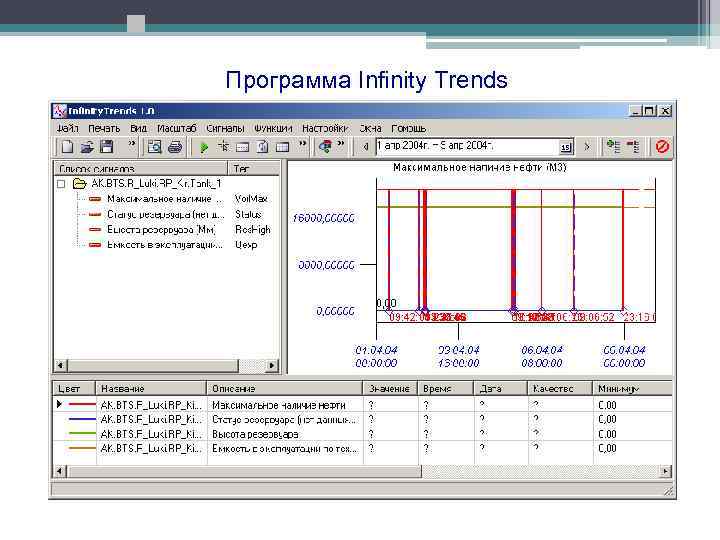Click the Время column header
The image size is (720, 540).
[446, 388]
